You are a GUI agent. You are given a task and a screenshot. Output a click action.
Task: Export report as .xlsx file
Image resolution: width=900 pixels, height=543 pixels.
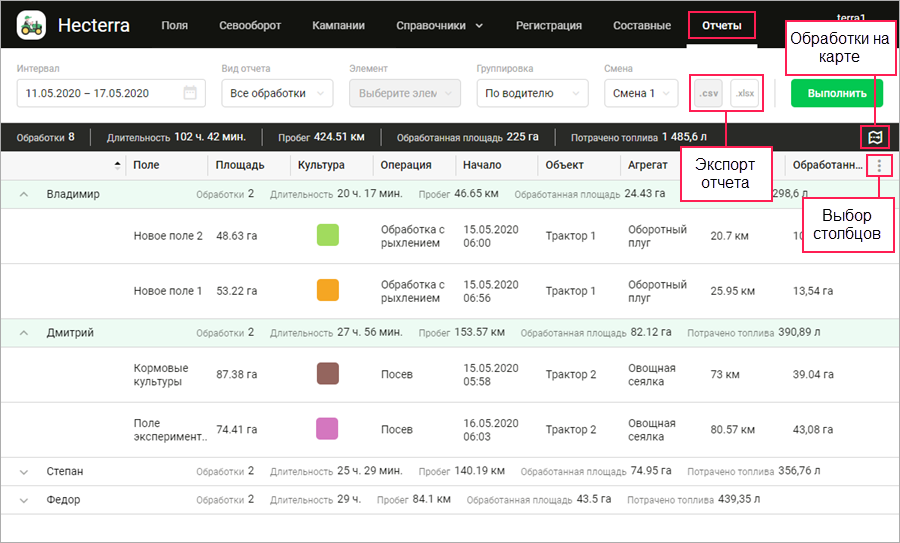[x=745, y=93]
